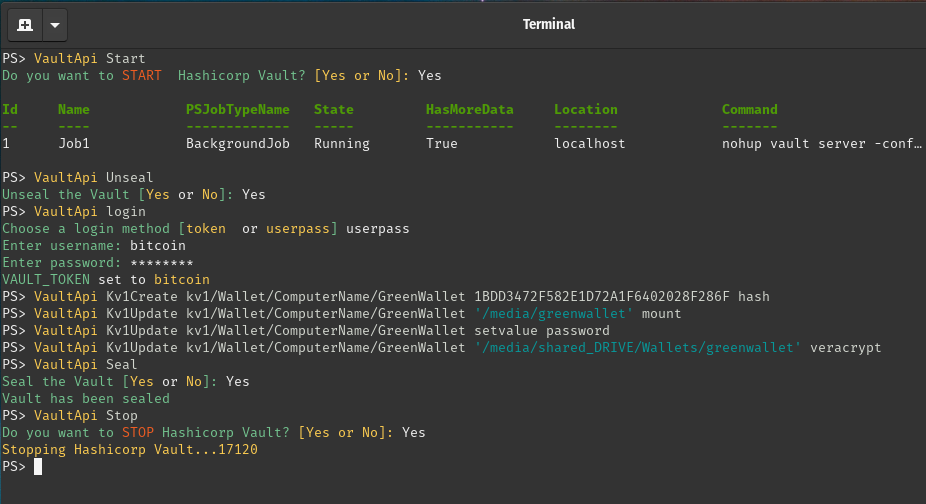Click the 'VaultApi Unseal' command text
Image resolution: width=926 pixels, height=504 pixels.
pyautogui.click(x=93, y=178)
